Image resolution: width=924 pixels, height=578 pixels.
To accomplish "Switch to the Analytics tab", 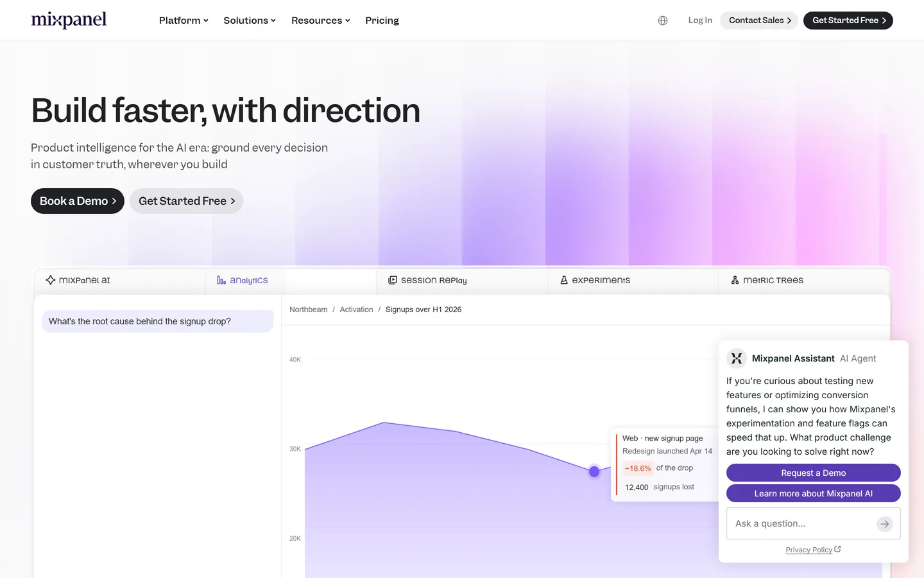I will pos(290,281).
